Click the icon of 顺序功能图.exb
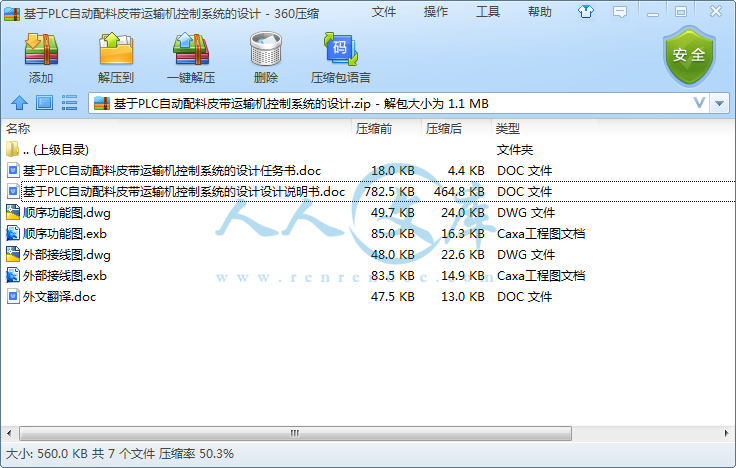Image resolution: width=736 pixels, height=468 pixels. click(x=13, y=233)
